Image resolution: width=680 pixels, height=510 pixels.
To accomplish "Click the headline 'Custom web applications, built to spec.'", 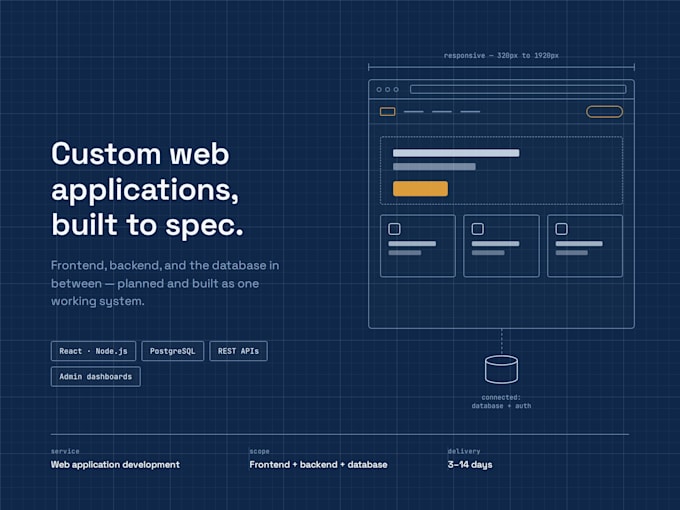I will 147,190.
